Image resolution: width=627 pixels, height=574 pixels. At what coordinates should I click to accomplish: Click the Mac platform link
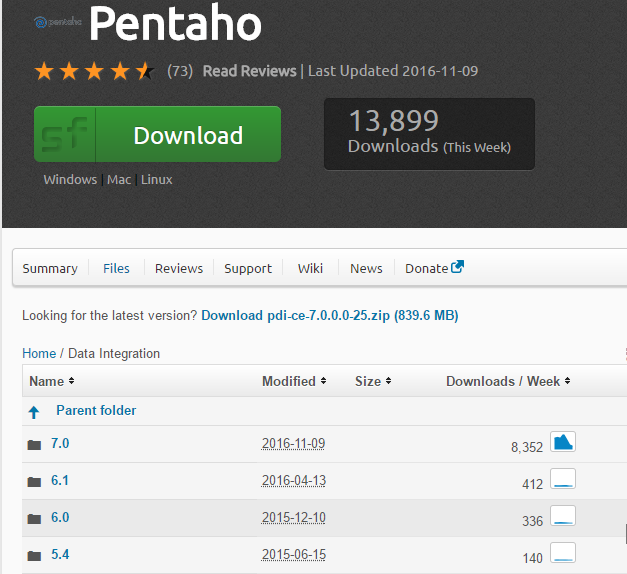click(119, 180)
